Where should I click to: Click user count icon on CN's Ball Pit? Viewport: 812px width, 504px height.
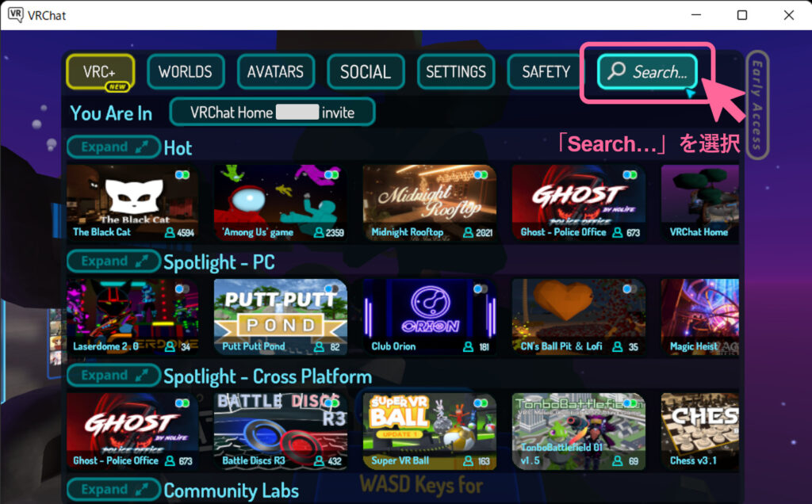[x=617, y=346]
